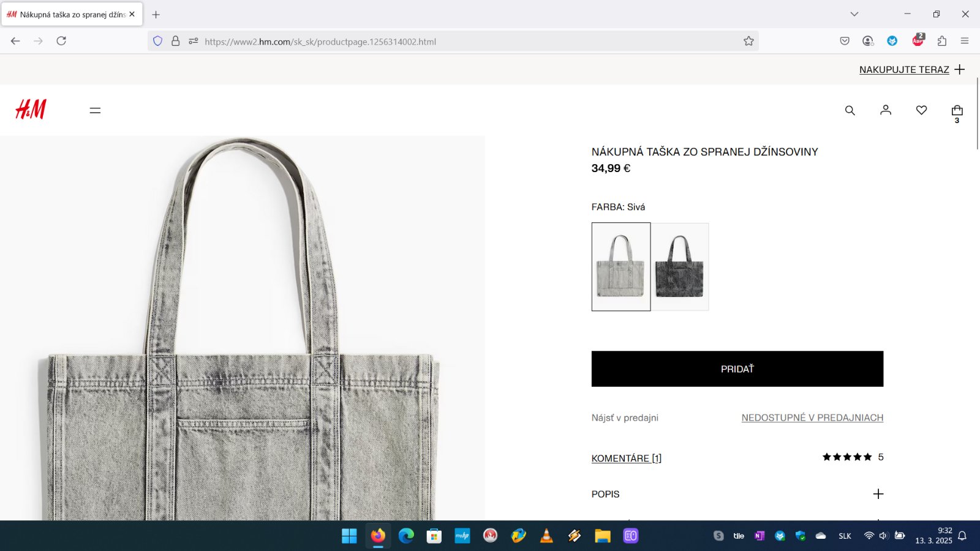Open favorites heart icon
This screenshot has width=980, height=551.
921,110
